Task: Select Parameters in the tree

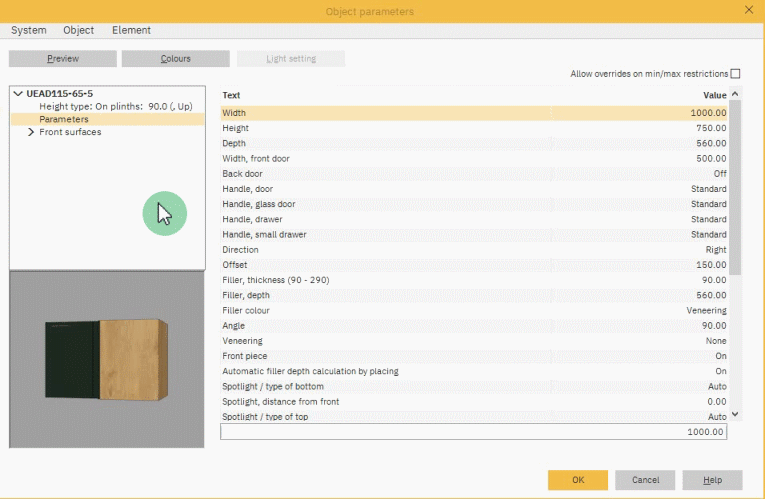Action: coord(64,119)
